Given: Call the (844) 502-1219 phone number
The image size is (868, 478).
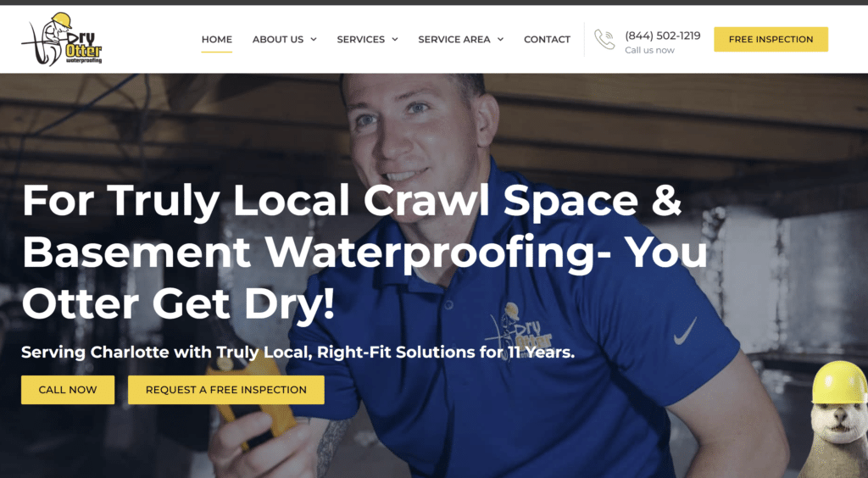Looking at the screenshot, I should tap(663, 36).
